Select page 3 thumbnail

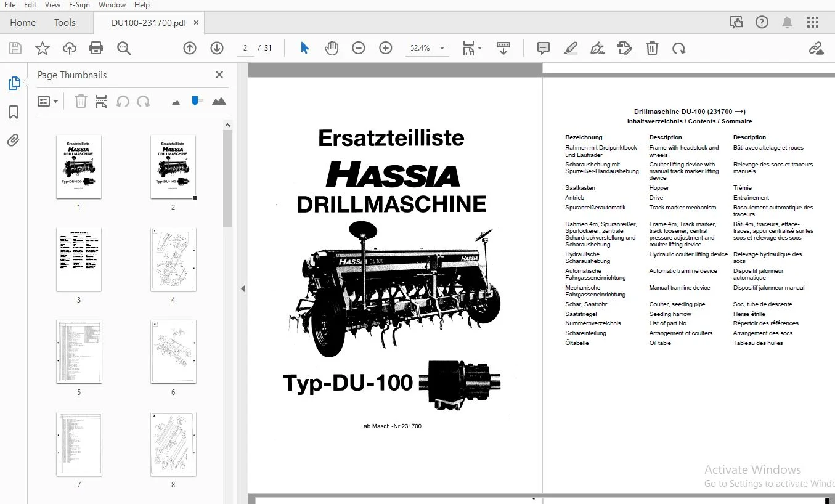79,259
